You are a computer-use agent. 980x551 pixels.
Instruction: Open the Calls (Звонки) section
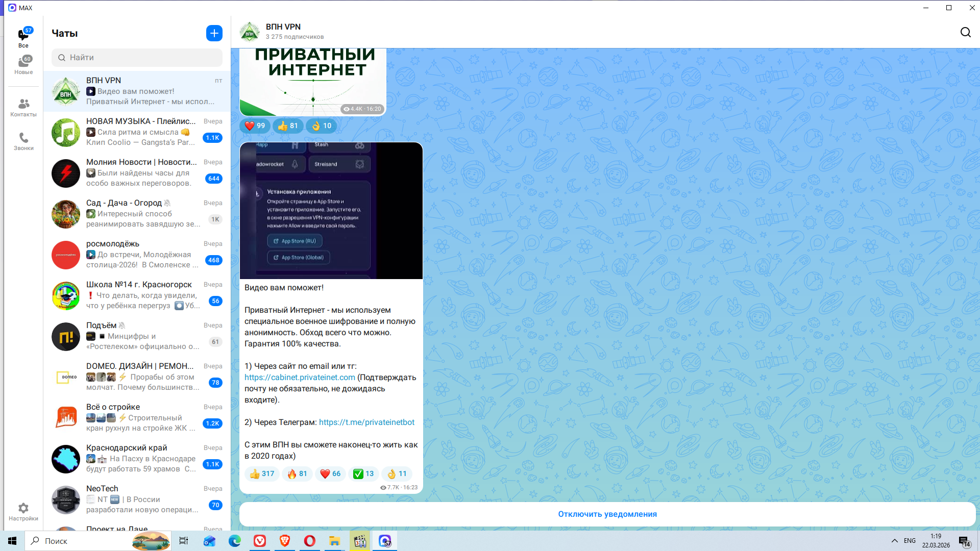click(x=23, y=138)
